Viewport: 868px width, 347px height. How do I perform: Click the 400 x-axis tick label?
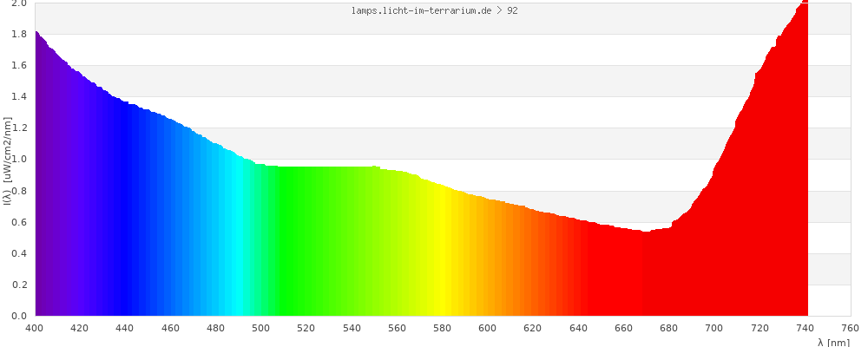pyautogui.click(x=35, y=328)
